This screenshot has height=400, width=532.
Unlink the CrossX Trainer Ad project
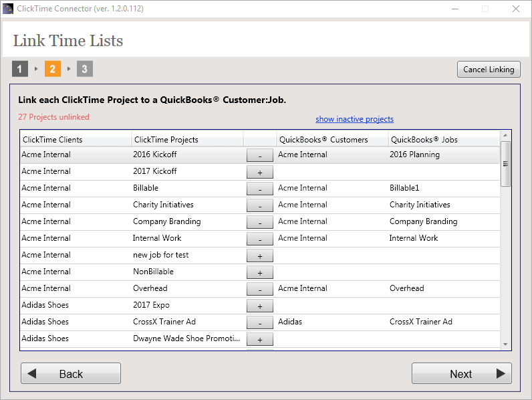pos(259,322)
